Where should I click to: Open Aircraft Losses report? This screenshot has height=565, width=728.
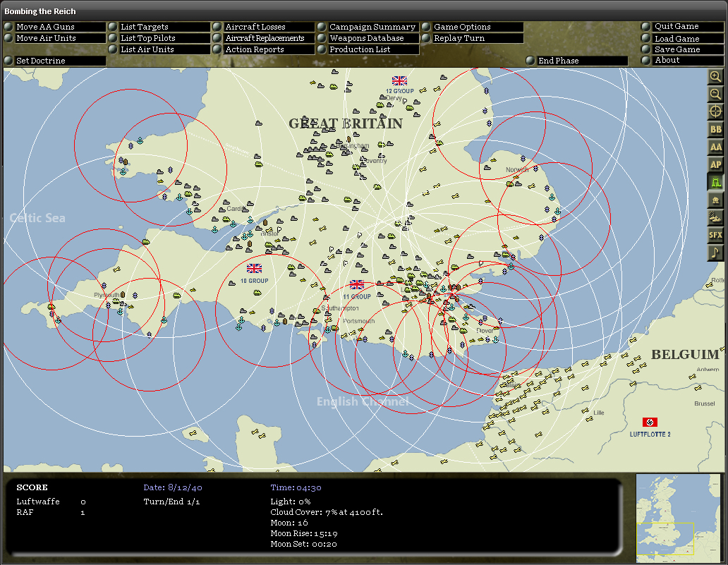click(264, 27)
